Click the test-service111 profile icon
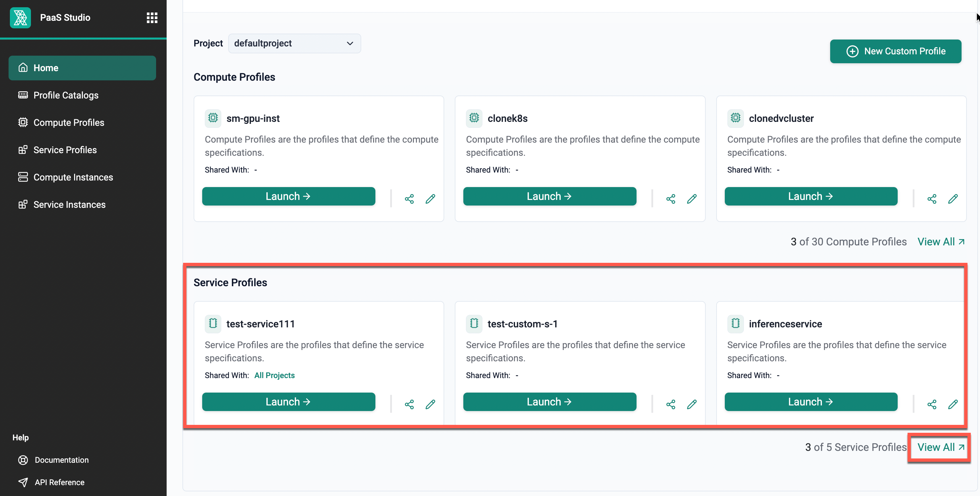Image resolution: width=980 pixels, height=496 pixels. click(x=213, y=323)
